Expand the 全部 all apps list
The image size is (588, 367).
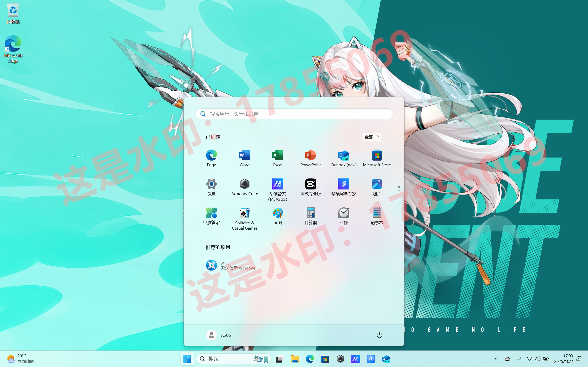click(x=372, y=137)
